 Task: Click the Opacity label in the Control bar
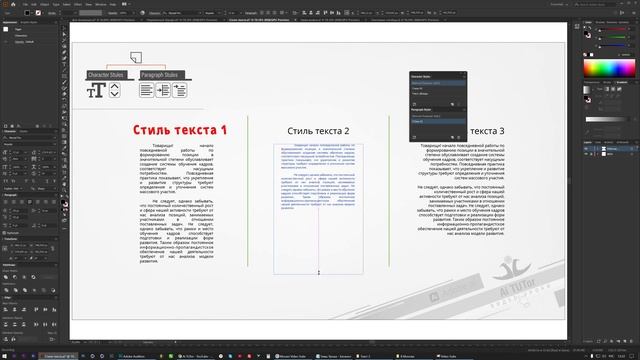(x=113, y=13)
